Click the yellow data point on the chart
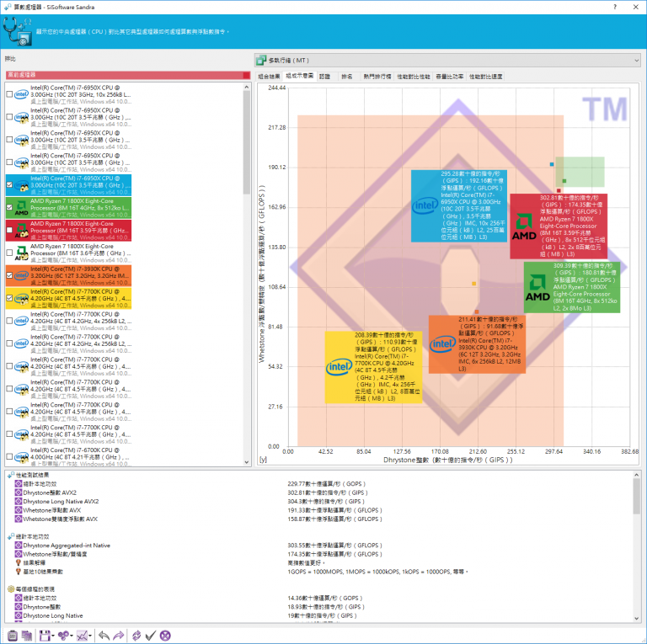Screen dimensions: 647x644 473,283
